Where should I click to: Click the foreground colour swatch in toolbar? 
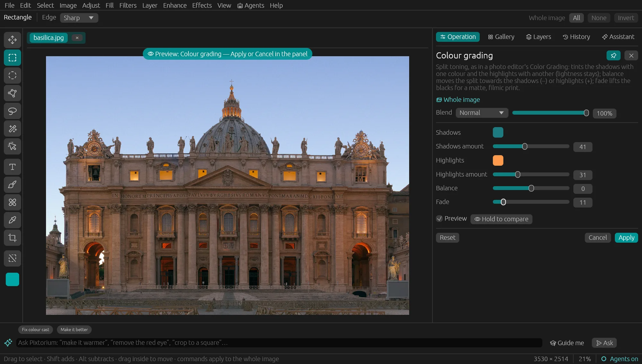click(x=13, y=279)
